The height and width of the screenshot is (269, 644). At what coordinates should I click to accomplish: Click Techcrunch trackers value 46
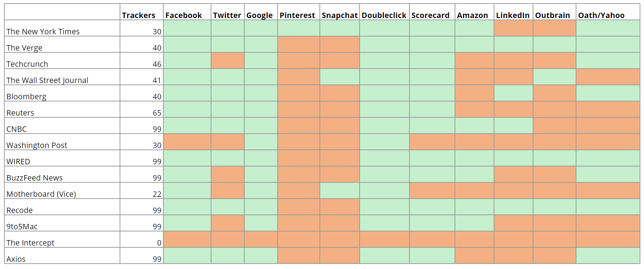coord(157,64)
